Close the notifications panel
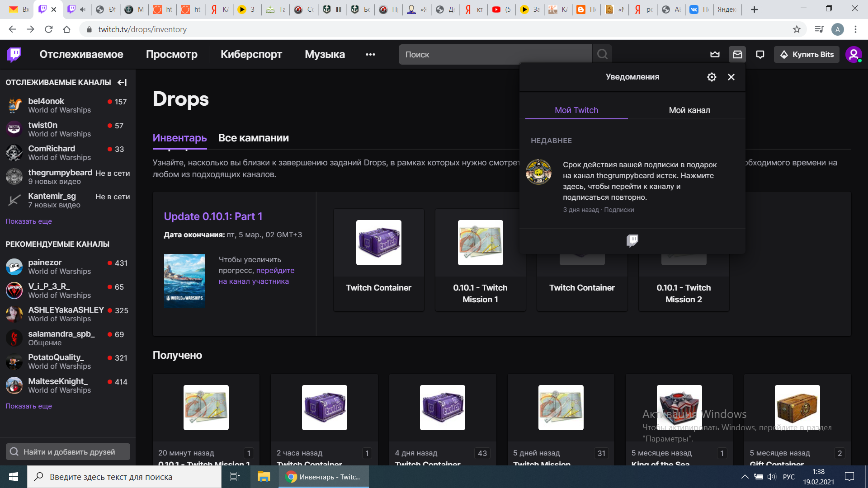 [731, 77]
